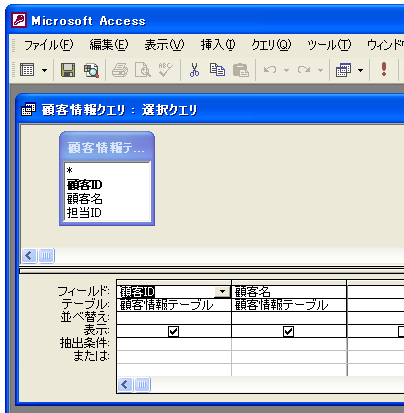Screen dimensions: 404x413
Task: Select 顧客ID in the table field list
Action: [84, 185]
